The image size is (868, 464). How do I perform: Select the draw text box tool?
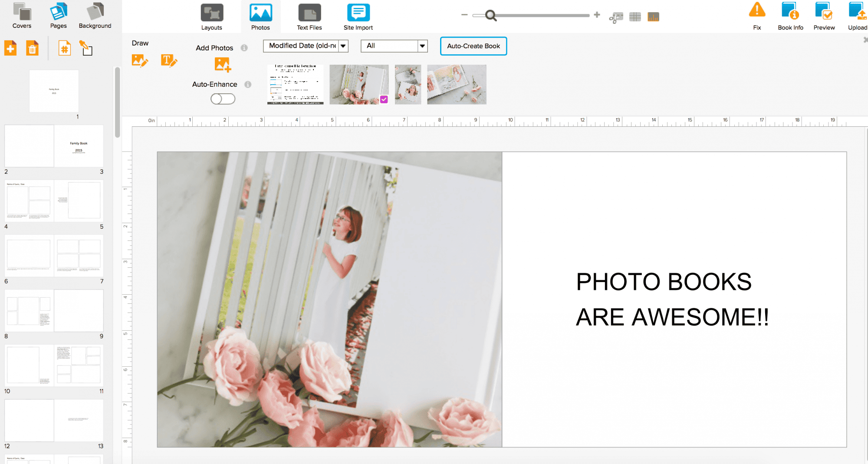(x=169, y=61)
